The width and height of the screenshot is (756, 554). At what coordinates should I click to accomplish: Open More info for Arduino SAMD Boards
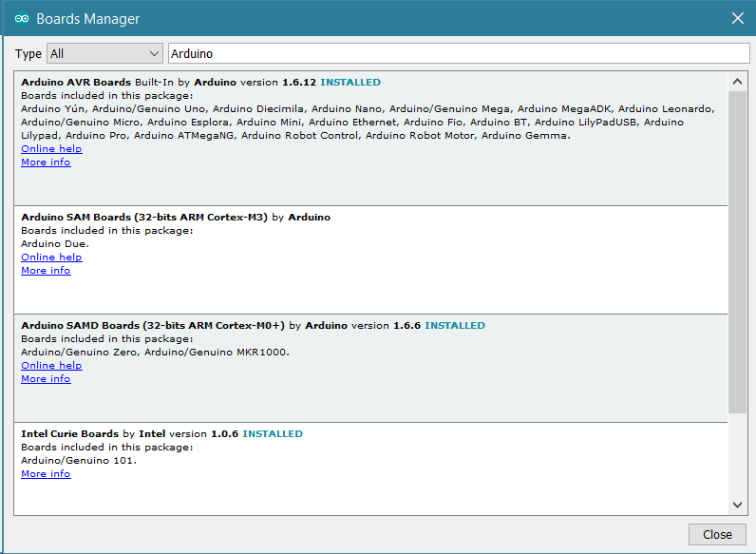46,379
